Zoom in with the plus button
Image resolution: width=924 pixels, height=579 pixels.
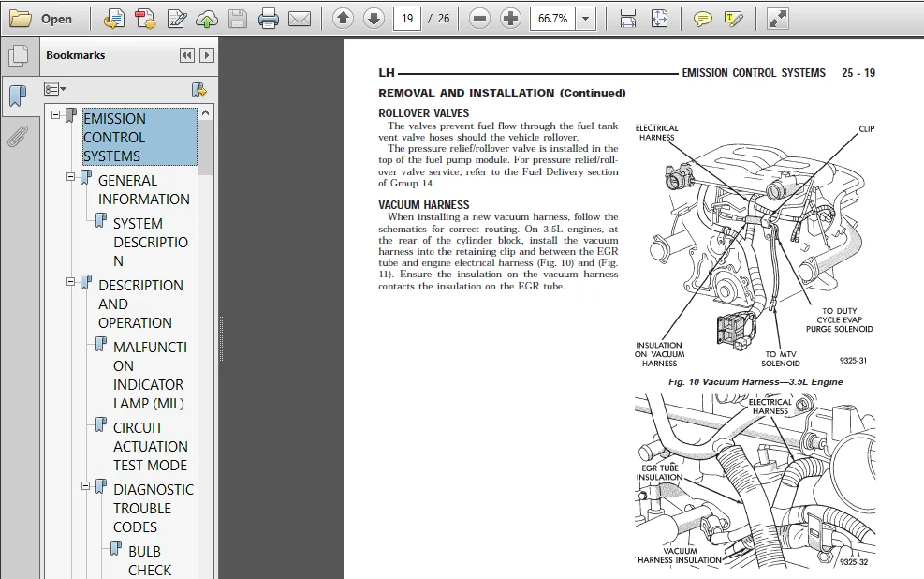pyautogui.click(x=510, y=19)
